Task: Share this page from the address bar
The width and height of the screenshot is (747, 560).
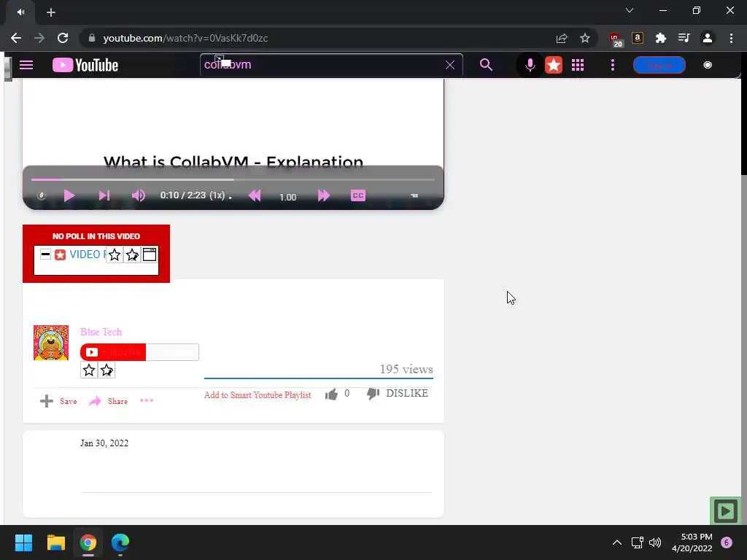Action: tap(562, 38)
